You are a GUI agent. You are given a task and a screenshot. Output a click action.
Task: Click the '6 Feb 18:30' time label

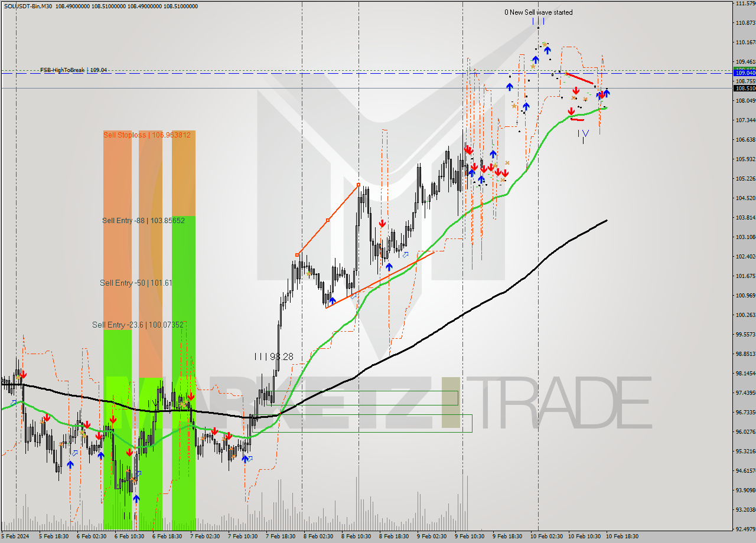[x=167, y=537]
